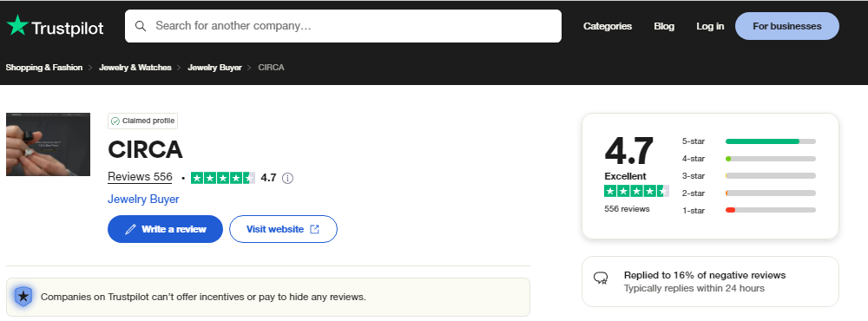868x321 pixels.
Task: Click the shield star badge icon
Action: (23, 297)
